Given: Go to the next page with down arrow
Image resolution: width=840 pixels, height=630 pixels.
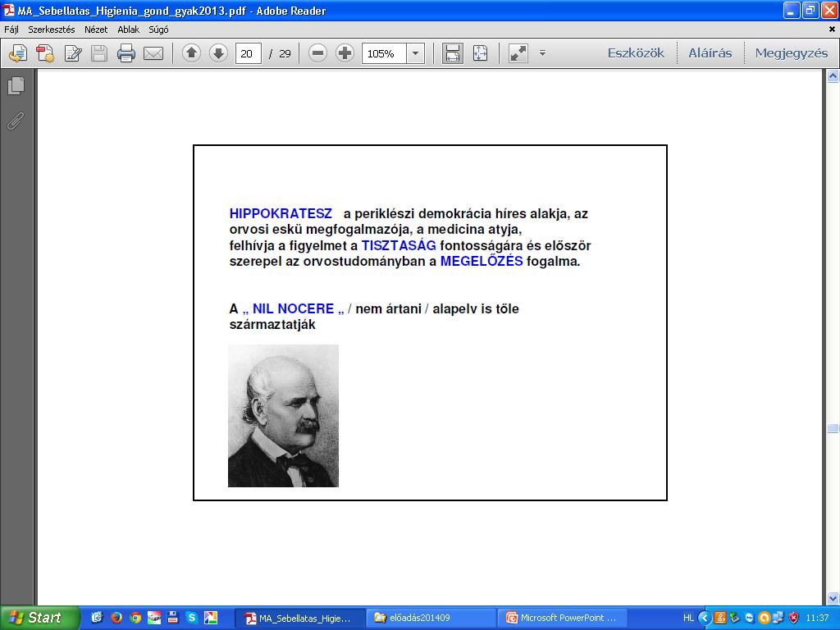Looking at the screenshot, I should pos(218,53).
